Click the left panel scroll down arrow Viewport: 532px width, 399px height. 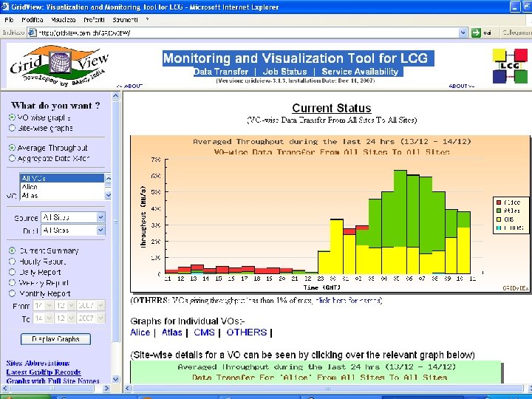pyautogui.click(x=116, y=379)
